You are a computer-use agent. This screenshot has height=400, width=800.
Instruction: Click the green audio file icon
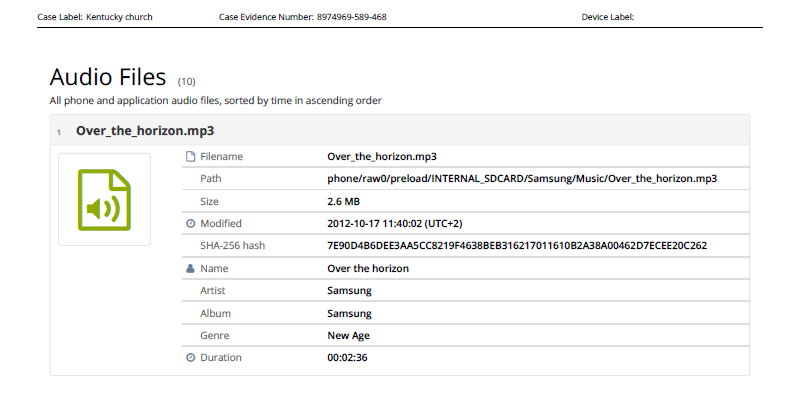(104, 199)
